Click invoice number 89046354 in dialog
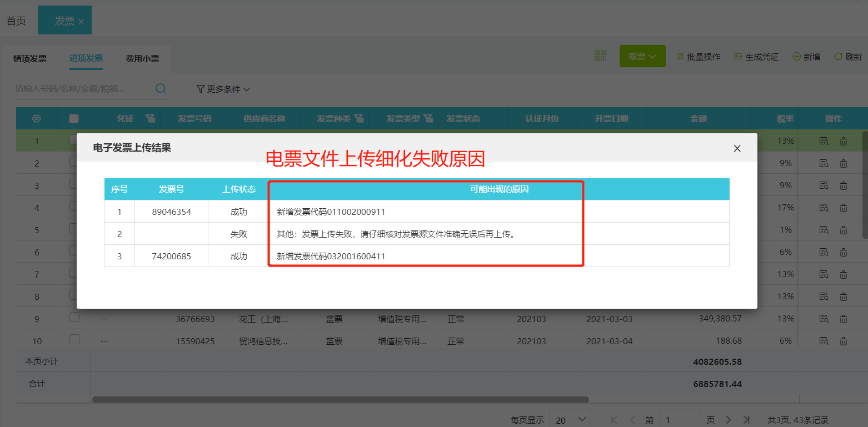The width and height of the screenshot is (868, 427). point(171,212)
